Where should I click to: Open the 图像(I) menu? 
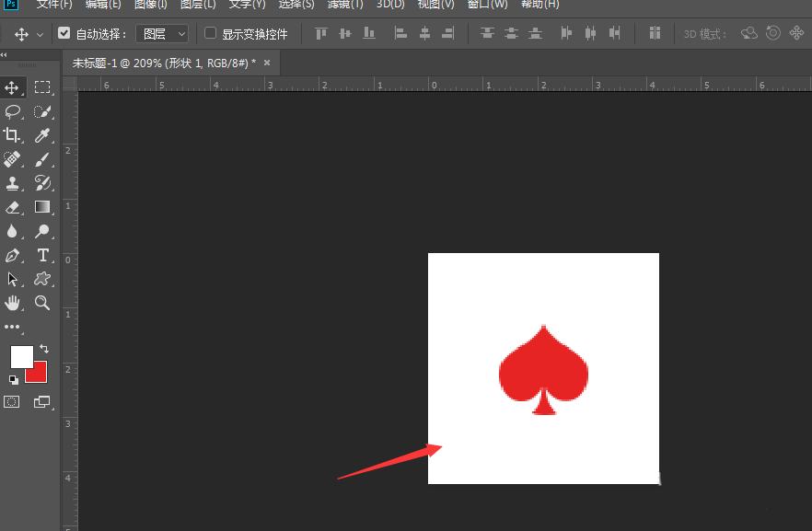click(151, 4)
